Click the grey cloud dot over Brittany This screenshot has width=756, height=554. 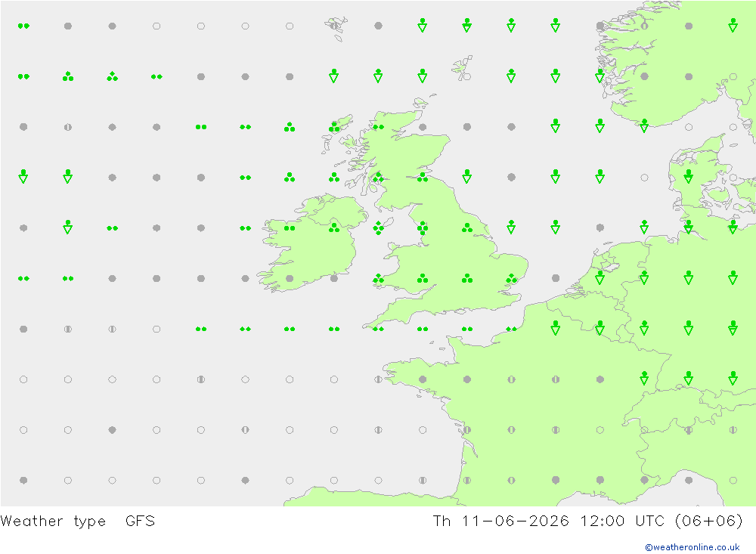coord(423,379)
